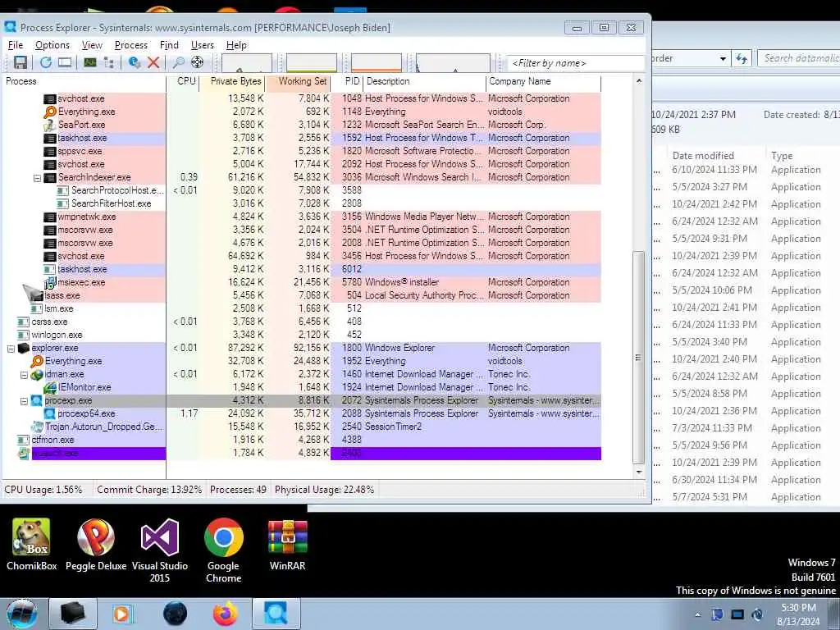Screen dimensions: 840x630
Task: Select the winlogon.exe process row
Action: pos(303,335)
